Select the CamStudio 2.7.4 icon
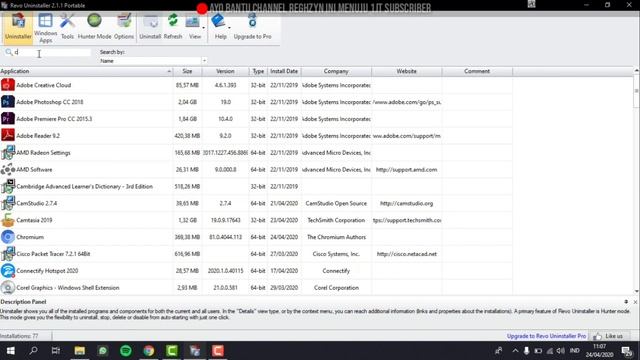Viewport: 640px width, 360px height. 8,203
